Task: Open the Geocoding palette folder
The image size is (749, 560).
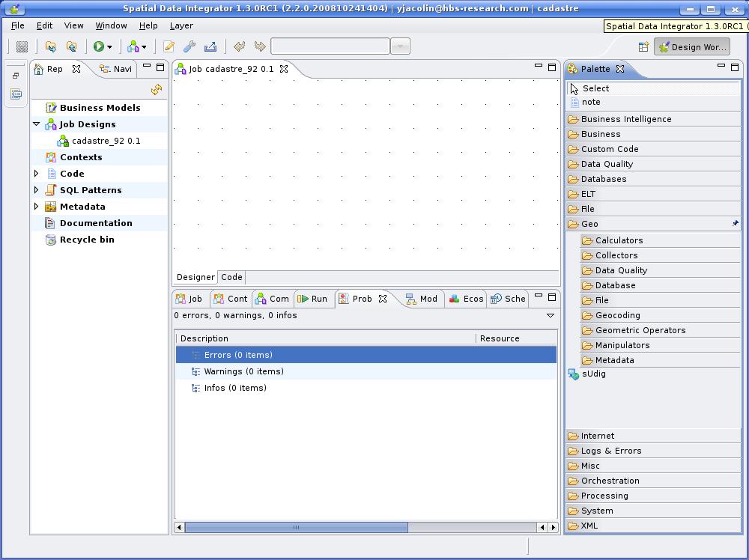Action: [617, 315]
